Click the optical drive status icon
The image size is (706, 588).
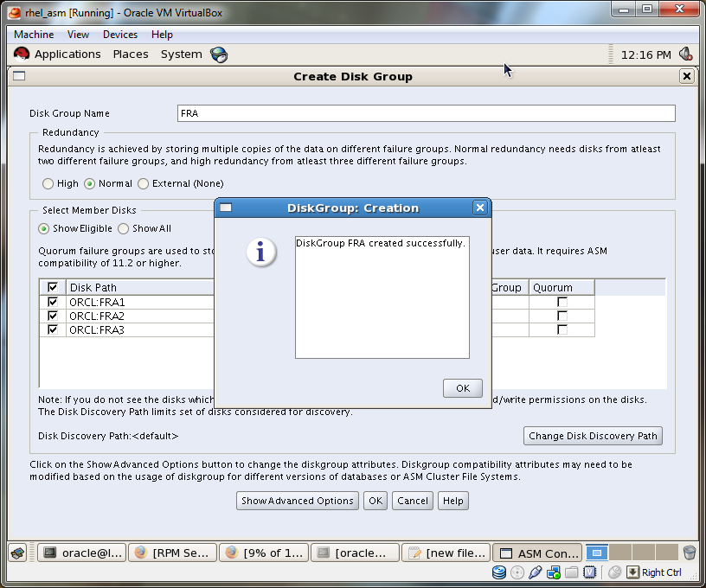517,572
